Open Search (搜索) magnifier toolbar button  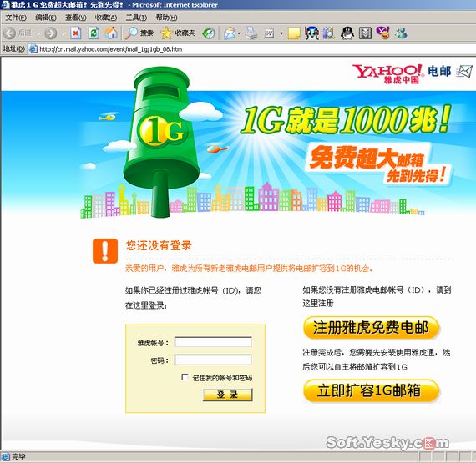pos(139,33)
